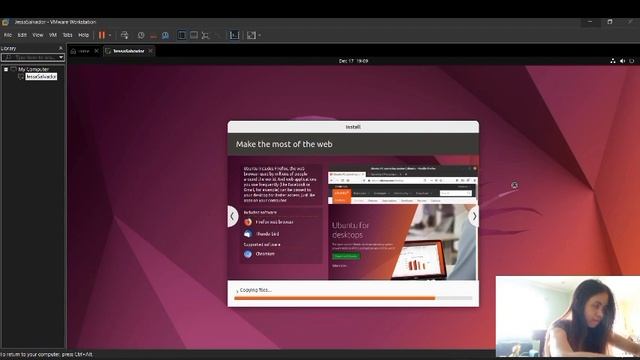640x360 pixels.
Task: Select JessaSalvador VM in the library tree
Action: point(41,77)
